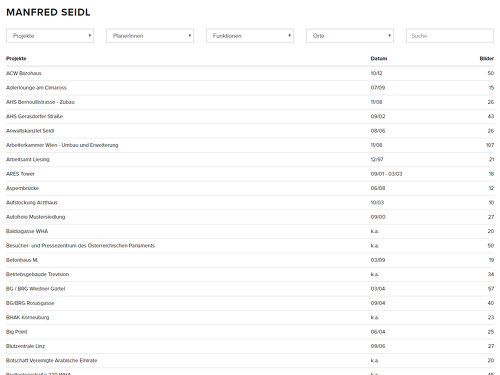Open the Funktionen dropdown filter
The width and height of the screenshot is (500, 375).
pyautogui.click(x=250, y=36)
